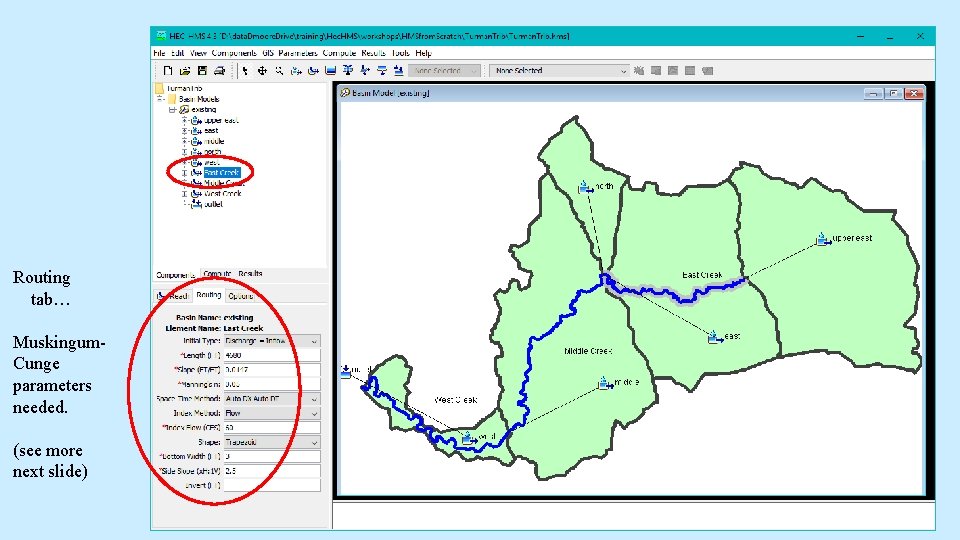Select the Routing tab
This screenshot has height=540, width=960.
point(208,295)
